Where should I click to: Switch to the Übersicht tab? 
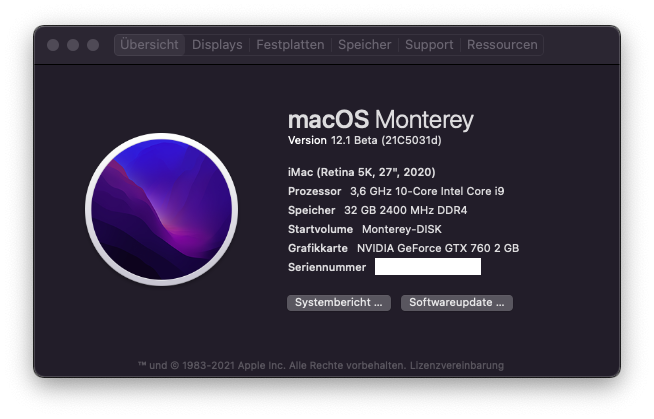(x=149, y=45)
